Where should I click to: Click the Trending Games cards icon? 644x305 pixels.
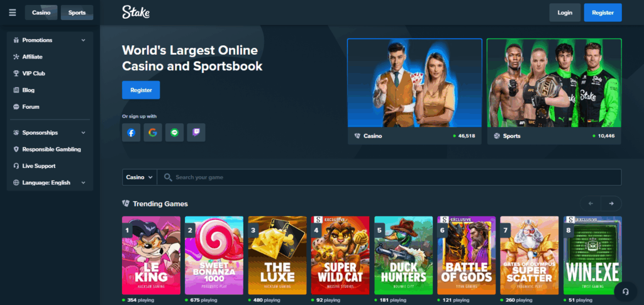click(x=126, y=204)
